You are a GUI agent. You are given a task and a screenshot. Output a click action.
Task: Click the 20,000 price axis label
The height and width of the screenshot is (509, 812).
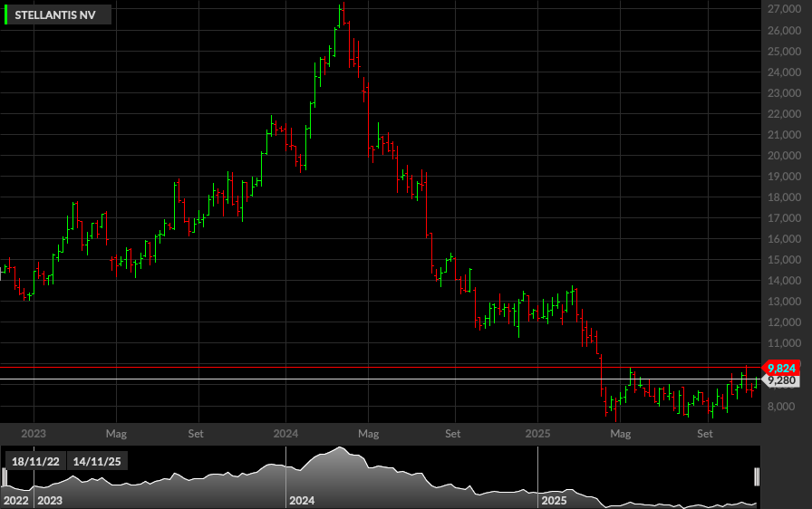point(784,156)
